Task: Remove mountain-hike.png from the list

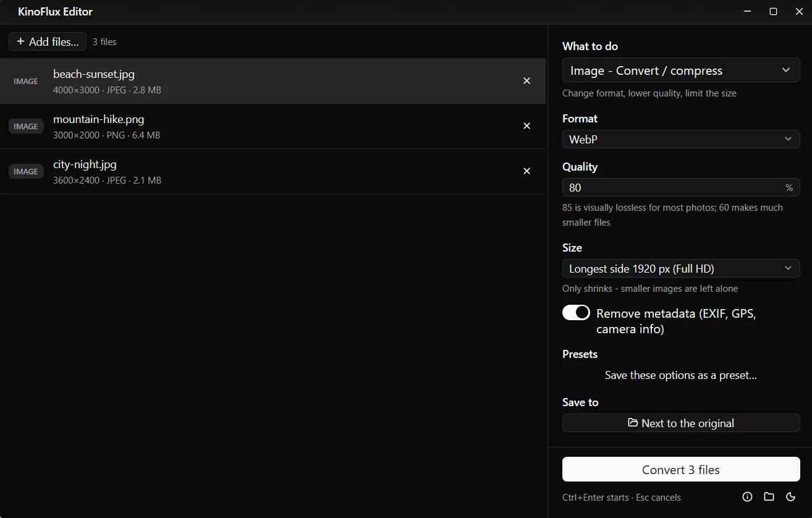Action: [x=527, y=126]
